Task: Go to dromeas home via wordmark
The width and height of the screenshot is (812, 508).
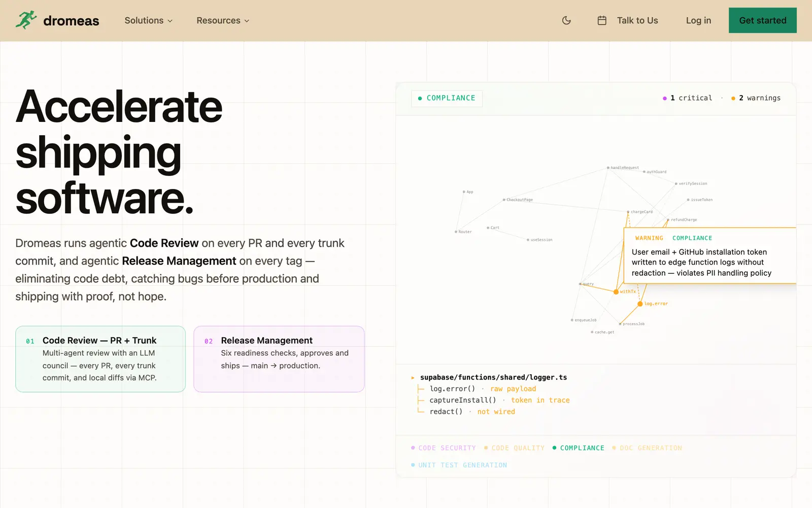Action: coord(71,21)
